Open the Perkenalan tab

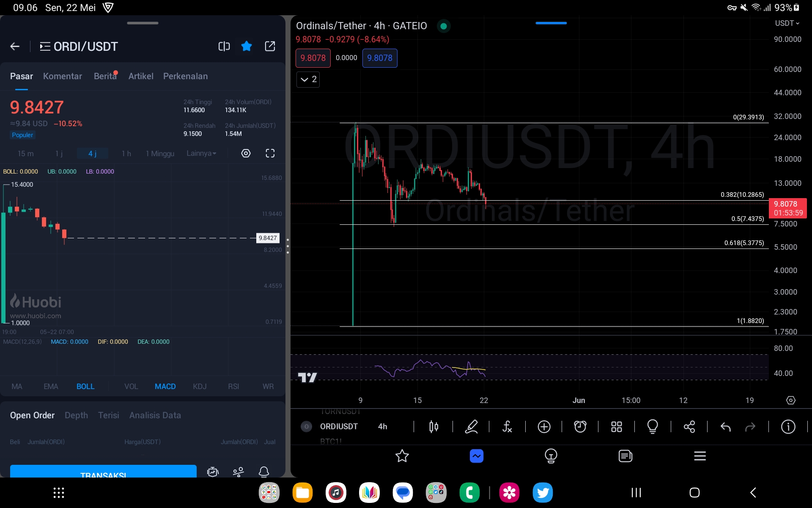coord(185,76)
